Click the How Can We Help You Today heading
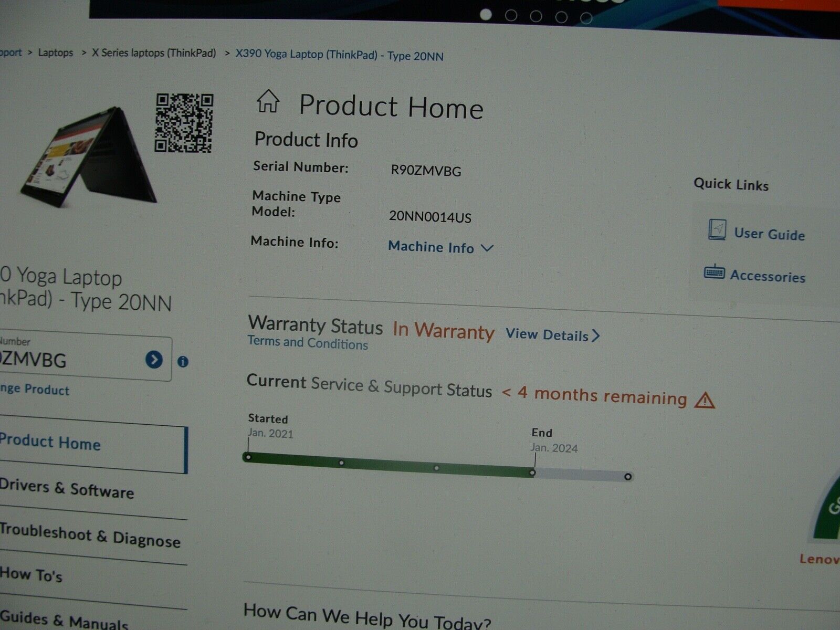 tap(367, 616)
